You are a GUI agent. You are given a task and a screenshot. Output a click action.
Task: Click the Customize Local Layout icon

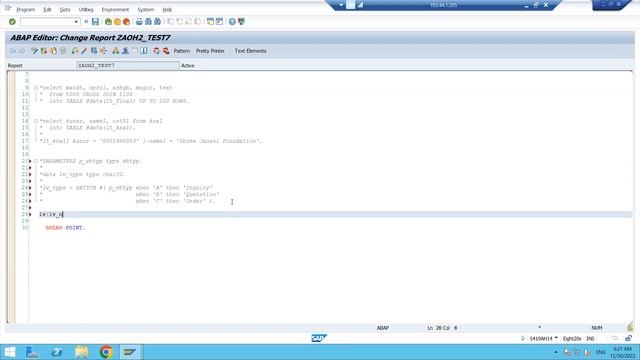click(x=241, y=22)
